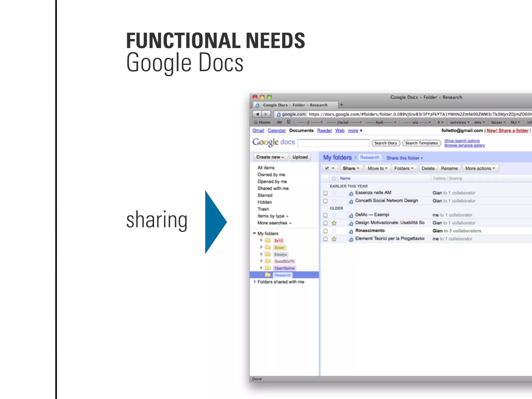Check the Design Motivazionale checkbox
Viewport: 532px width, 399px height.
point(325,223)
